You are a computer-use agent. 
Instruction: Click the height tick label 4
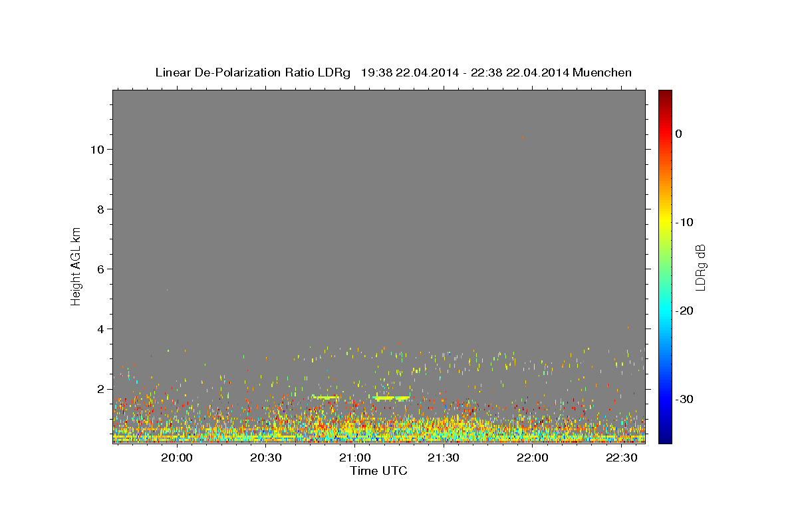click(x=101, y=329)
